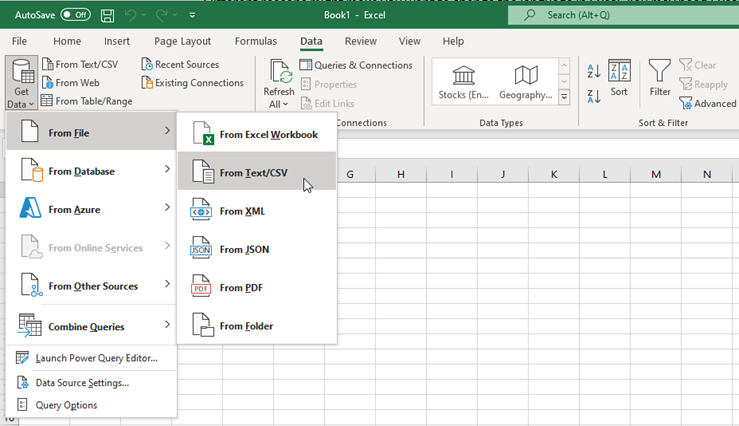Screen dimensions: 739x426
Task: Open the Sort dialog button
Action: click(619, 78)
